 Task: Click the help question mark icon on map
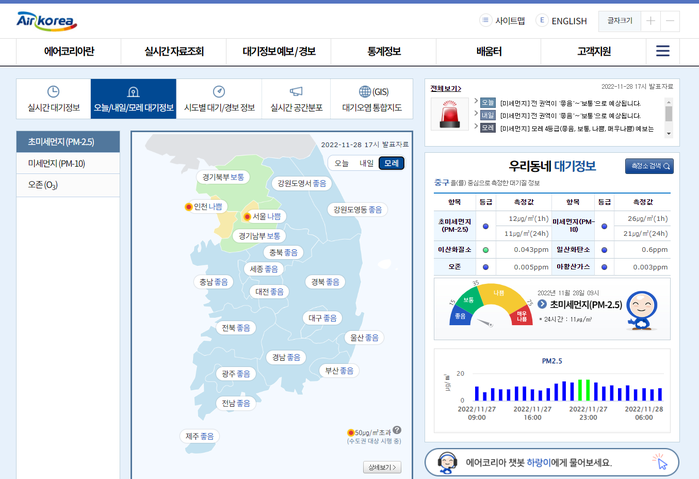click(x=397, y=430)
